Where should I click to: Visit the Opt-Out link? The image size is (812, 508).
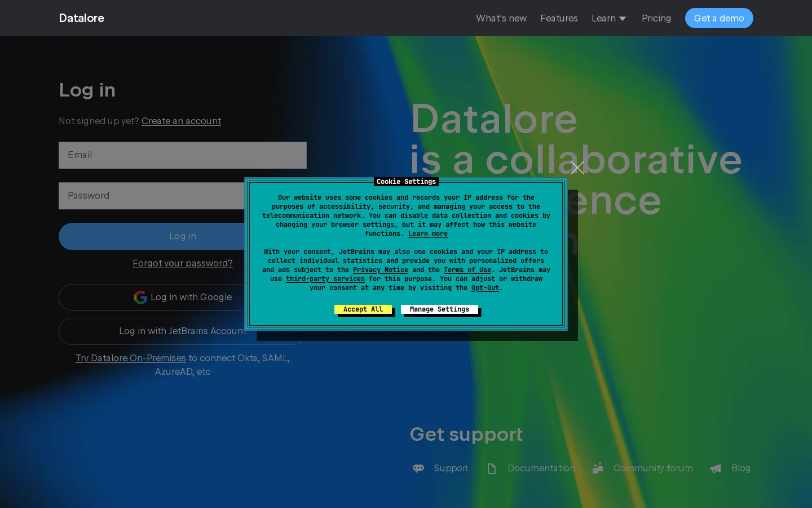pos(486,288)
